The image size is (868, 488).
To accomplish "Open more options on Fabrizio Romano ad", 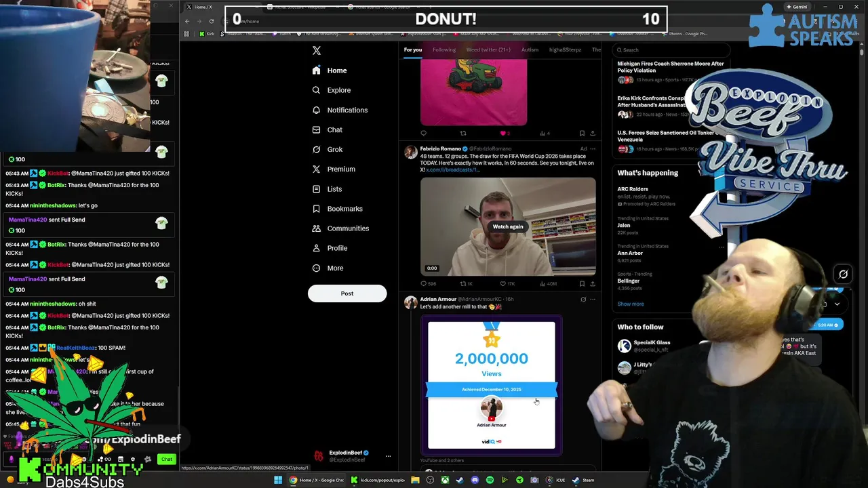I will click(x=593, y=149).
